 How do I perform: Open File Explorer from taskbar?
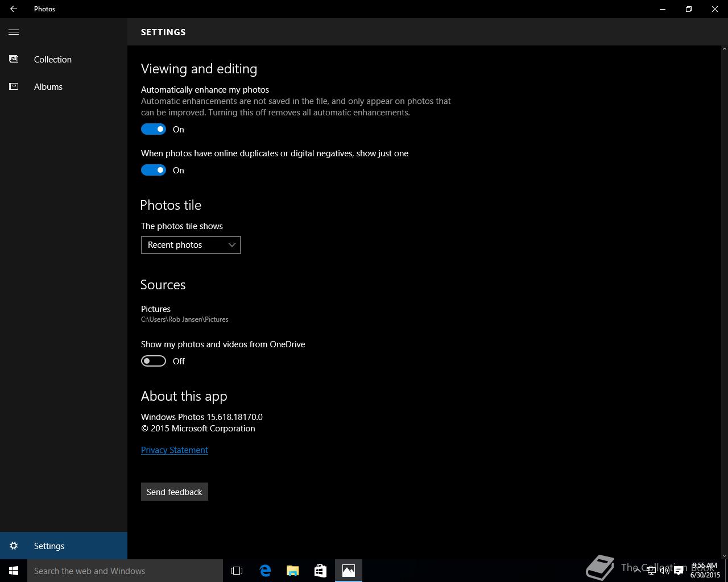pos(292,571)
